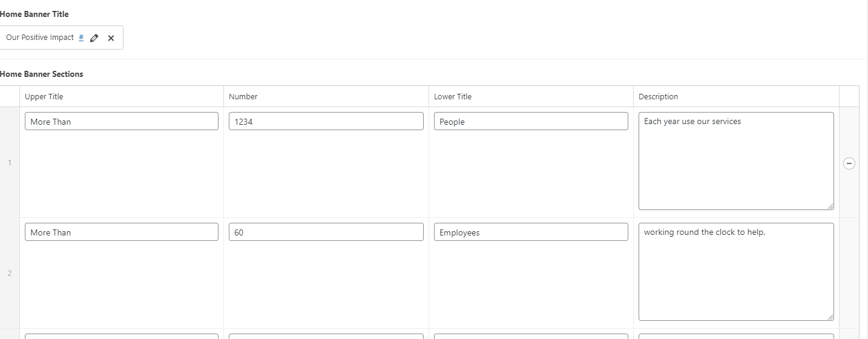Click the Lower Title column header
This screenshot has height=339, width=868.
[453, 97]
